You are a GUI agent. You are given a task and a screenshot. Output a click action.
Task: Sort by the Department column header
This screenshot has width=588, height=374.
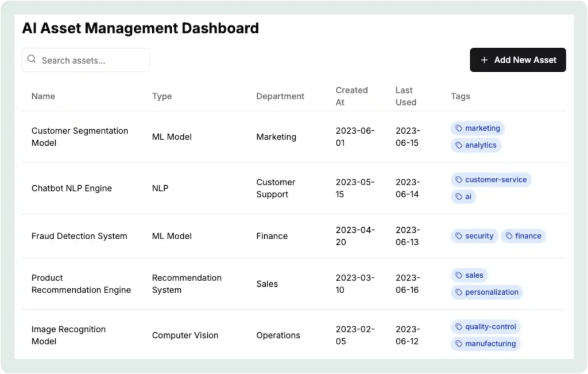tap(280, 96)
